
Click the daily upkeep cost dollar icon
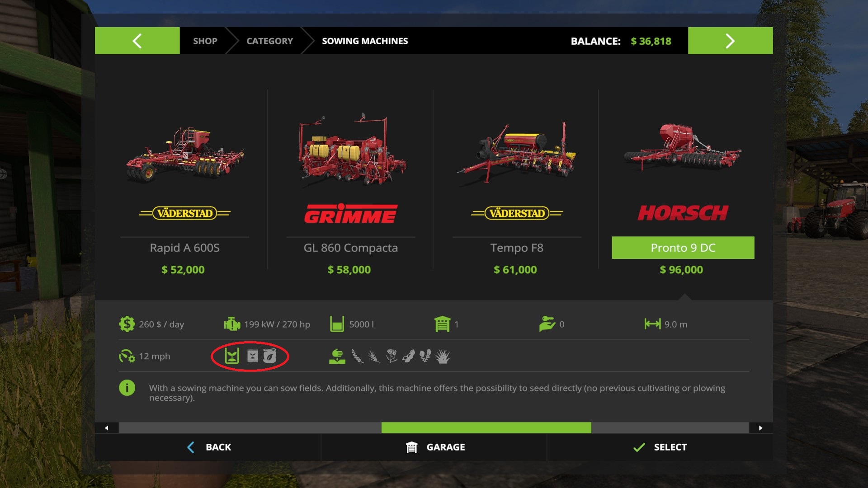tap(127, 324)
